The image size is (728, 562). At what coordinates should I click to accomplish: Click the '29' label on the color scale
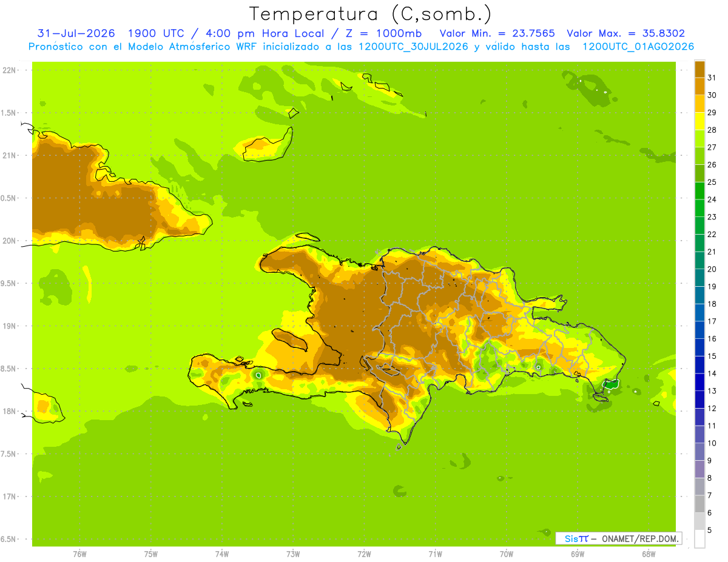712,113
